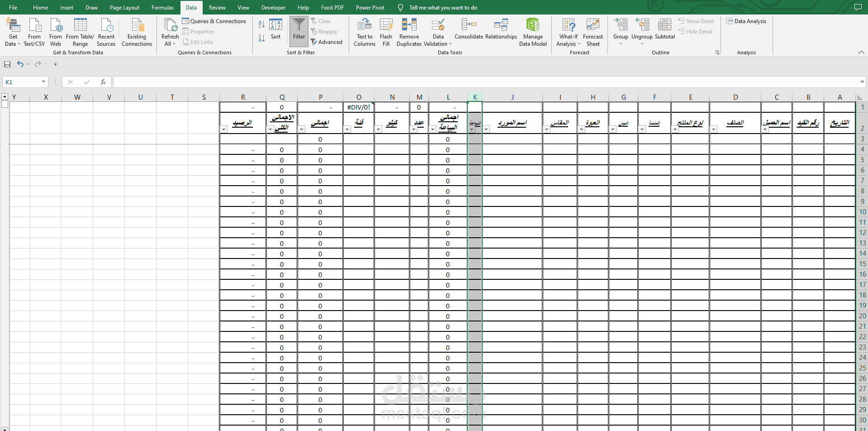
Task: Switch to the Page Layout tab
Action: pyautogui.click(x=124, y=7)
